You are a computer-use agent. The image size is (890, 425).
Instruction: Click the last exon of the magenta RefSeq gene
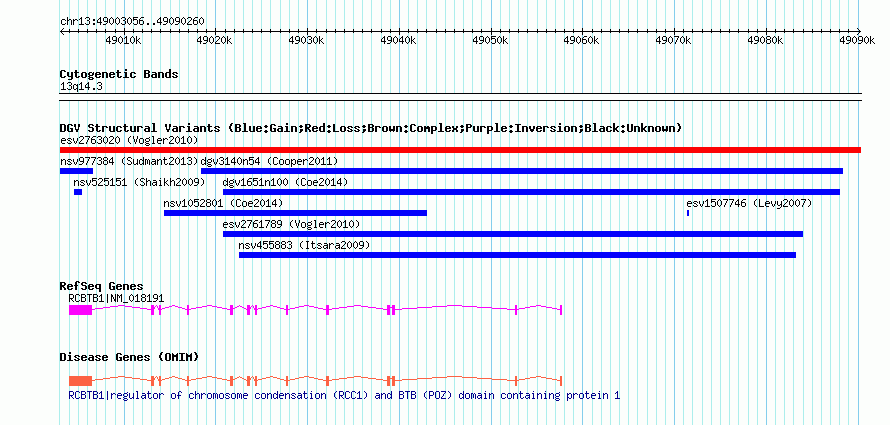pyautogui.click(x=561, y=310)
